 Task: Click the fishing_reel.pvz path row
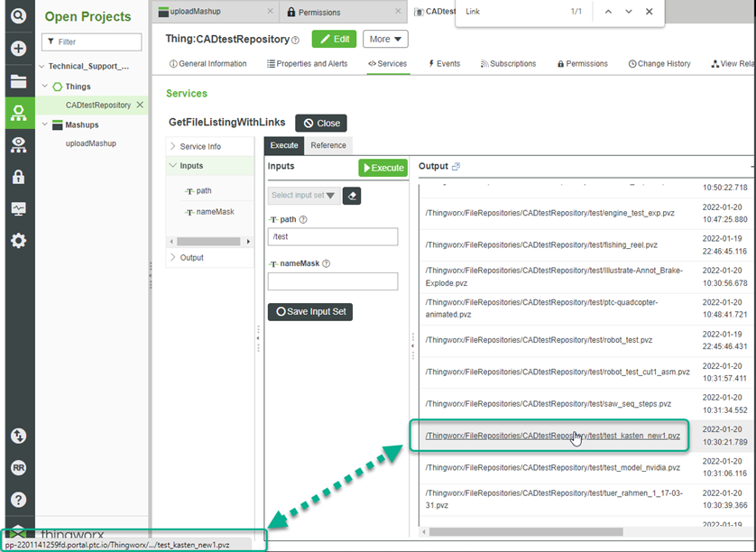(541, 244)
